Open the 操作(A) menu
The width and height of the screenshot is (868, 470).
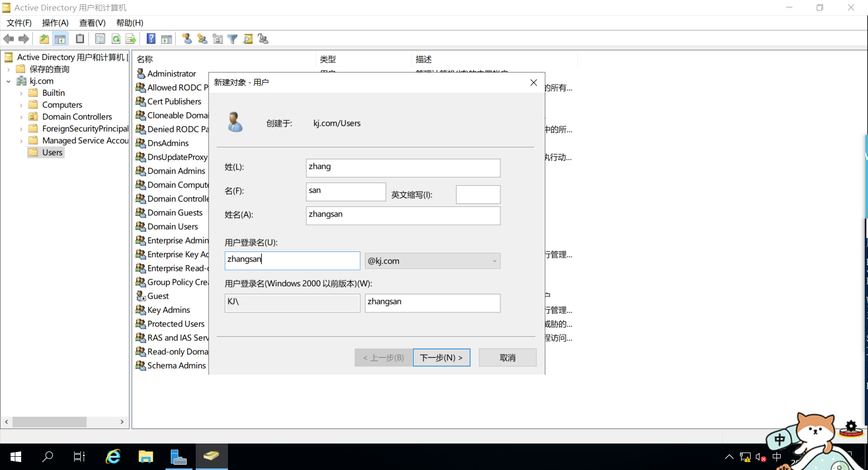click(56, 23)
